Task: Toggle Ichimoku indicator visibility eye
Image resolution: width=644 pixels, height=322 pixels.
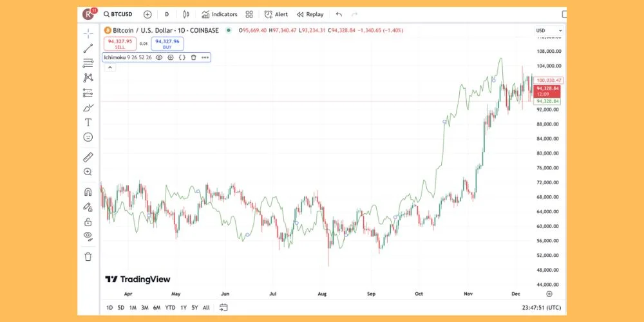Action: click(159, 57)
